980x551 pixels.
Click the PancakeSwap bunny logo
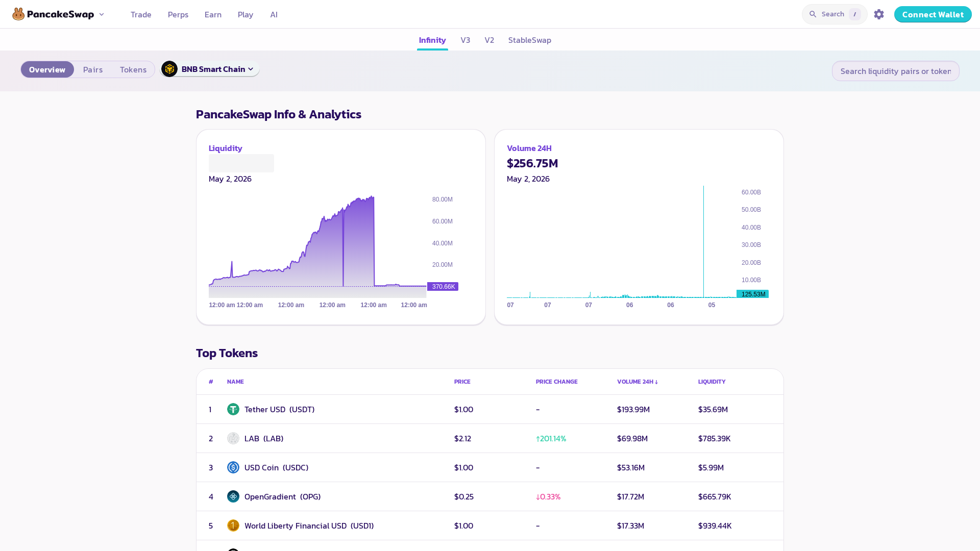18,14
